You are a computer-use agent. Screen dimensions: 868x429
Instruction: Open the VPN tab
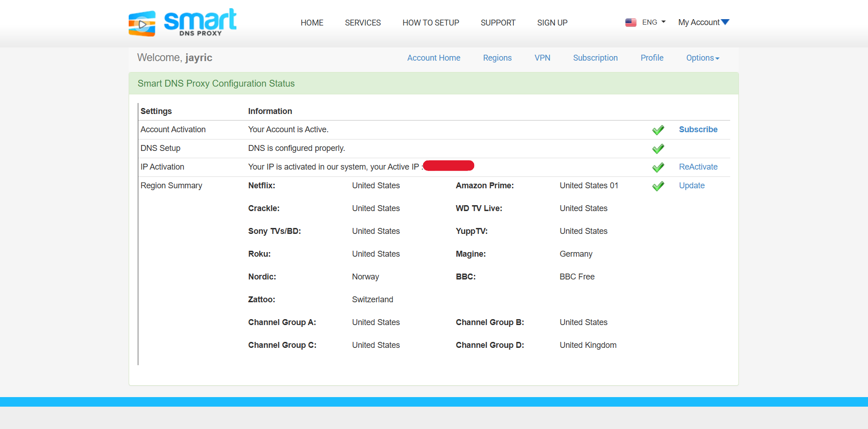[x=542, y=58]
